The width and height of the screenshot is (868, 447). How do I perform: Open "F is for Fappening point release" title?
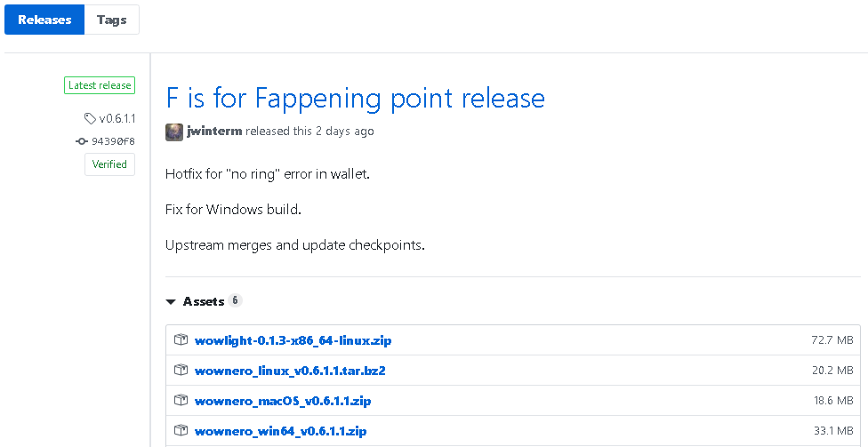coord(355,98)
